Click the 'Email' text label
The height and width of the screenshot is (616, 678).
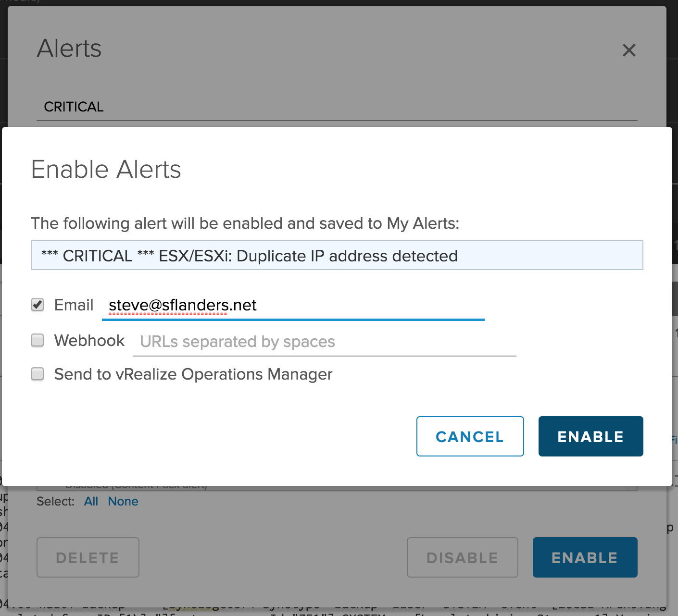[x=74, y=305]
